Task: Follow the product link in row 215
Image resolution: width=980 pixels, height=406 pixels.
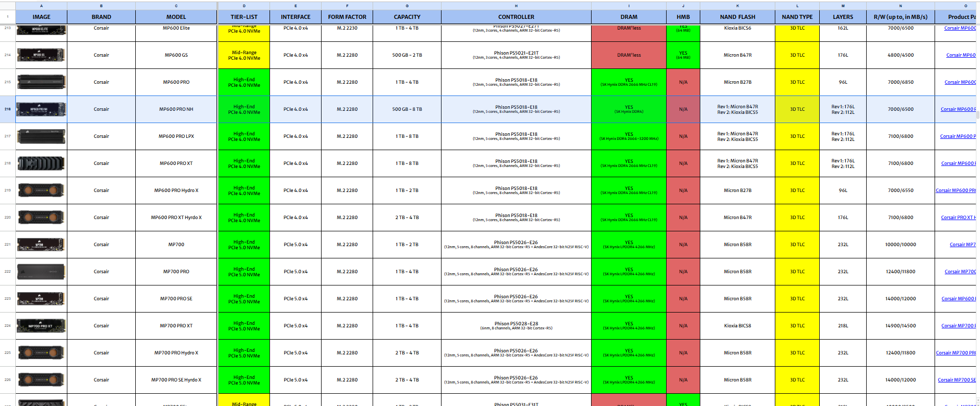Action: pos(960,82)
